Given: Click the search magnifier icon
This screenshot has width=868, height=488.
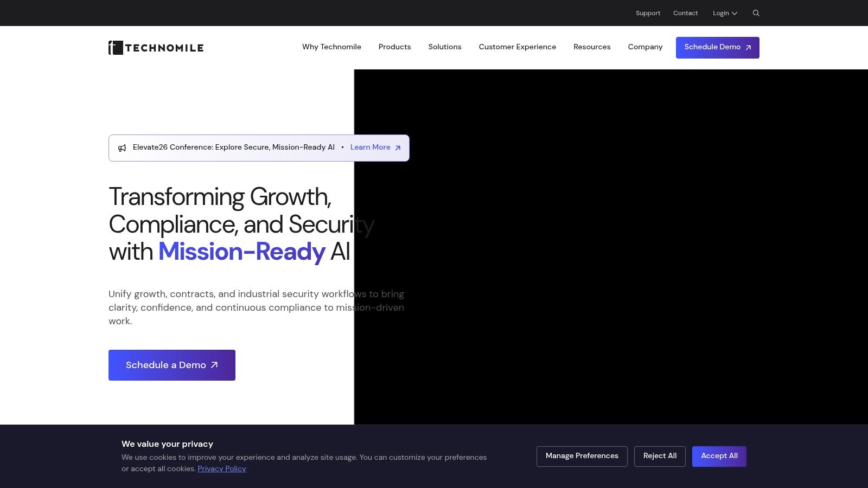Looking at the screenshot, I should (756, 13).
